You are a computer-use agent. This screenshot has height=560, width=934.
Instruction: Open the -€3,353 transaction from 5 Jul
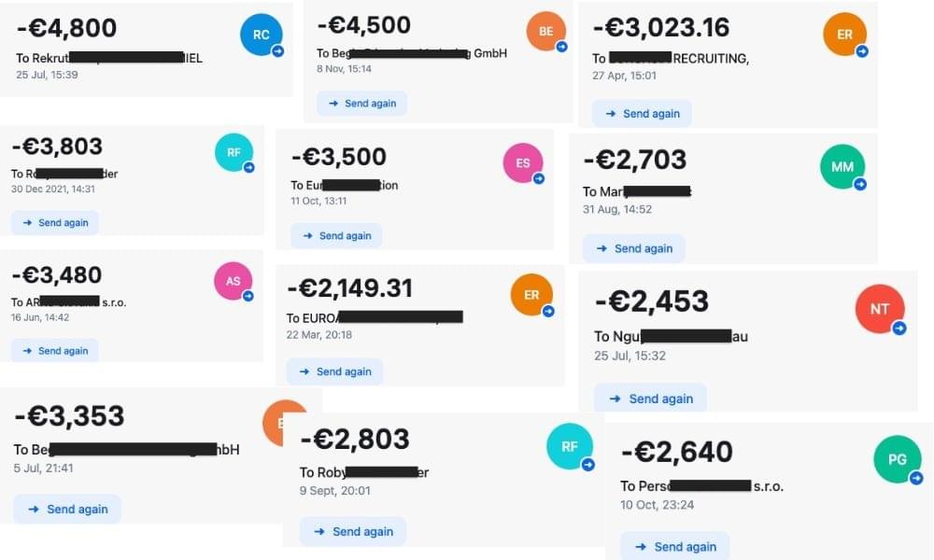tap(141, 455)
